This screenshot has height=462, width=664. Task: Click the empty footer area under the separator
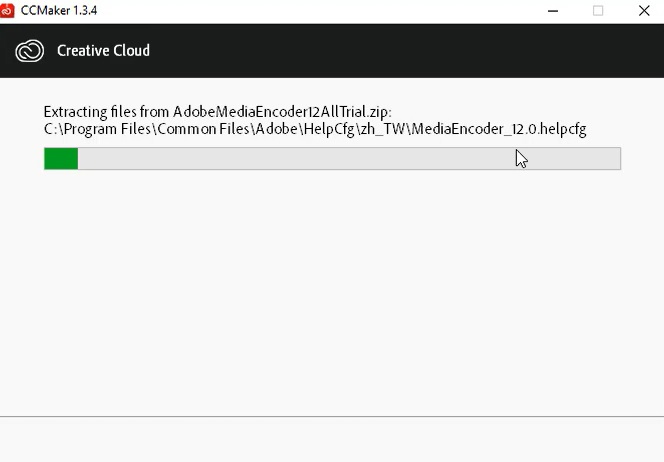click(x=330, y=440)
